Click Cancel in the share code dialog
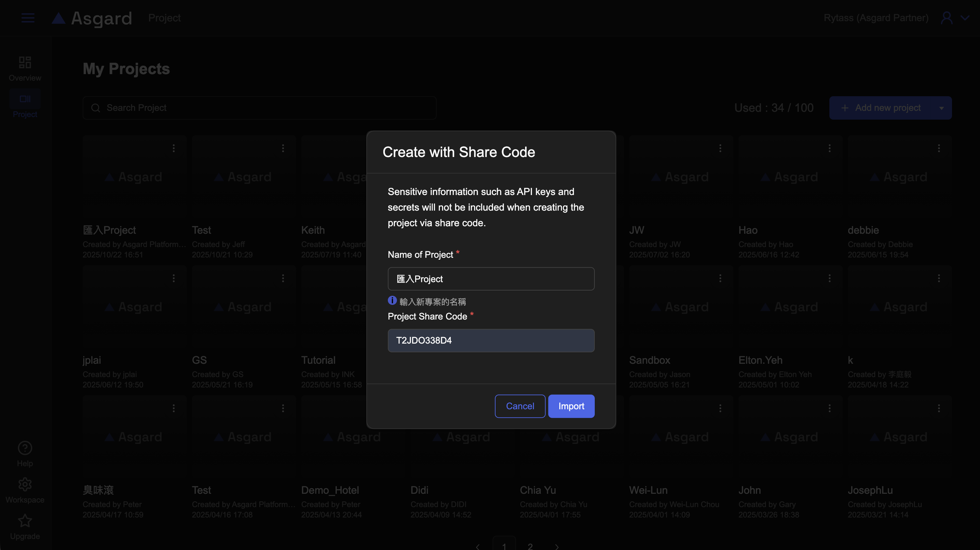This screenshot has height=550, width=980. [520, 406]
